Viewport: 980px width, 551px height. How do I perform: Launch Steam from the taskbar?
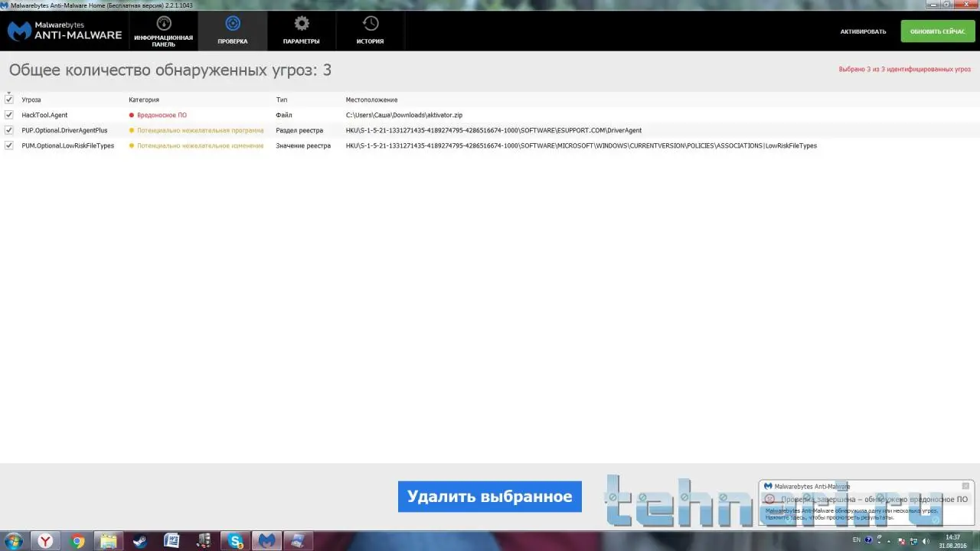point(139,541)
